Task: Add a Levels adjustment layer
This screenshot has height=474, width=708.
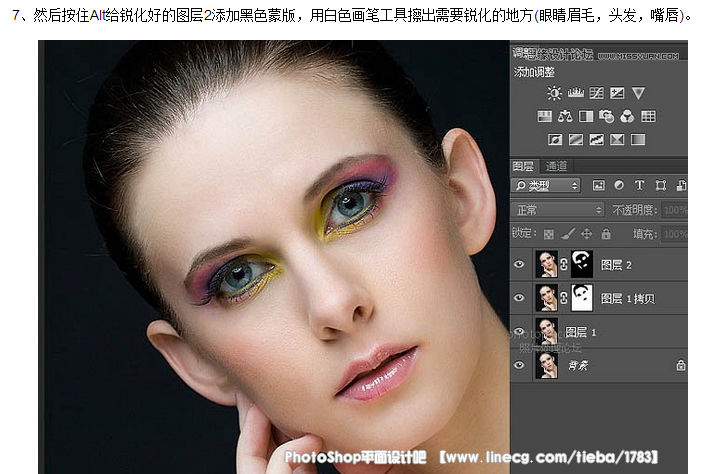Action: [575, 93]
